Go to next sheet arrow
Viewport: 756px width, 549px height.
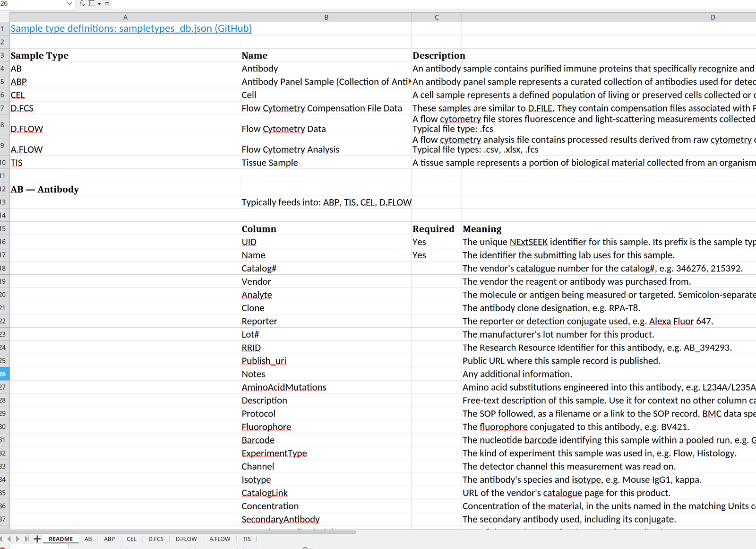[x=17, y=539]
